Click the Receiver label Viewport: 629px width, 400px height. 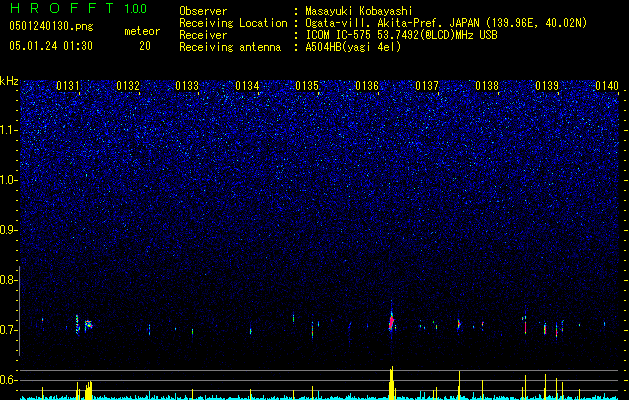(x=203, y=35)
